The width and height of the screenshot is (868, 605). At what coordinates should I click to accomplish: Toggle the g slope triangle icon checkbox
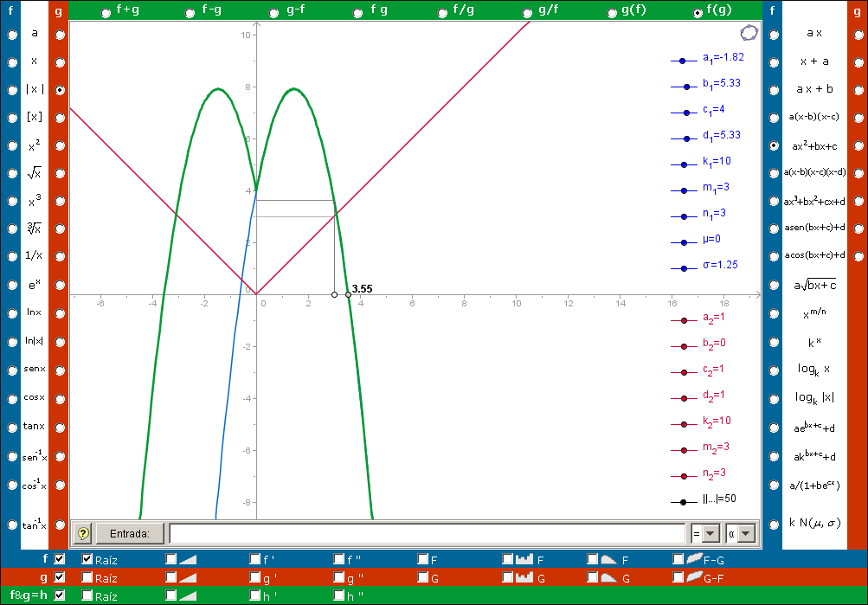[171, 577]
